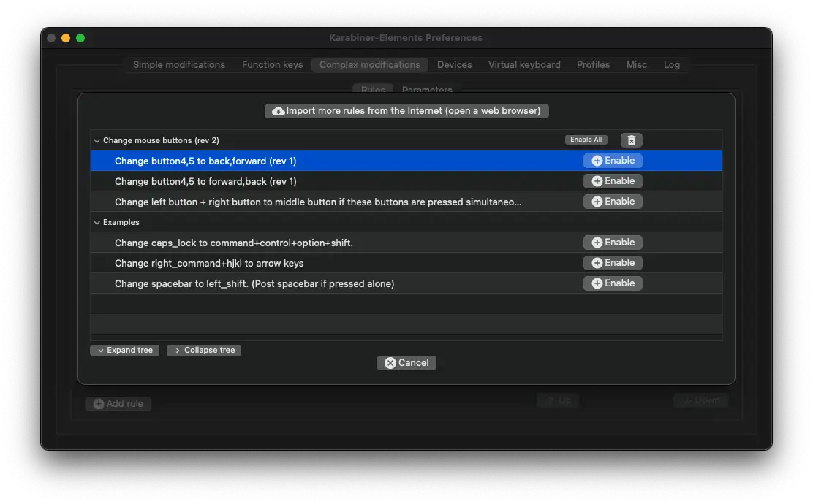Click the yellow minimize window button
The width and height of the screenshot is (813, 504).
pyautogui.click(x=66, y=38)
